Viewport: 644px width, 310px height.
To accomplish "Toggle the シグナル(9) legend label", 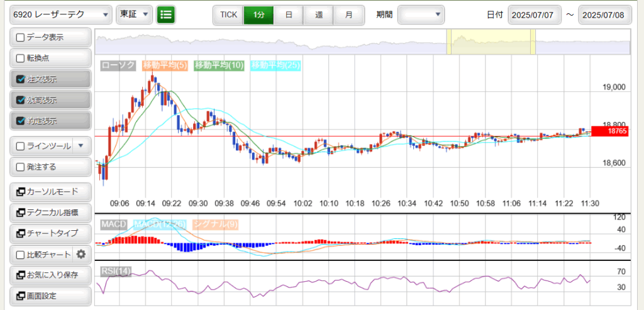I will point(215,224).
